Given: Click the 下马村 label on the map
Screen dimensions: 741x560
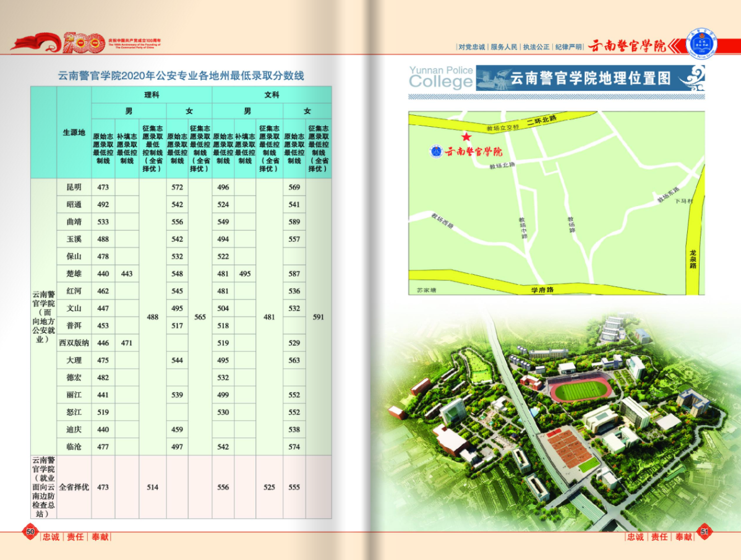Looking at the screenshot, I should (684, 201).
